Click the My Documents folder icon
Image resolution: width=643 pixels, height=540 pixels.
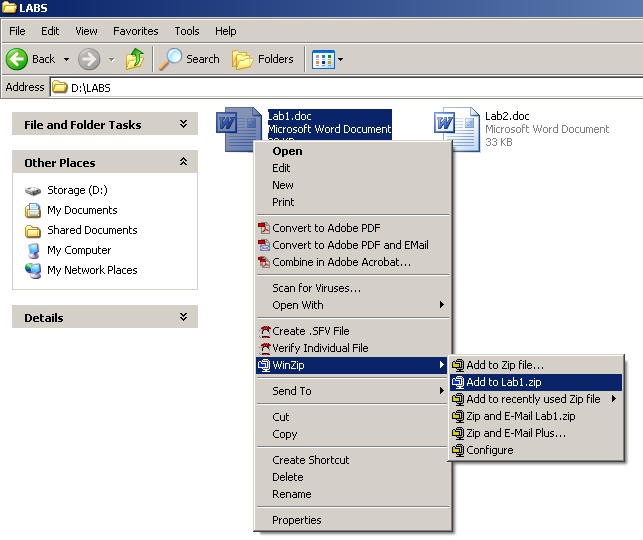[x=33, y=210]
